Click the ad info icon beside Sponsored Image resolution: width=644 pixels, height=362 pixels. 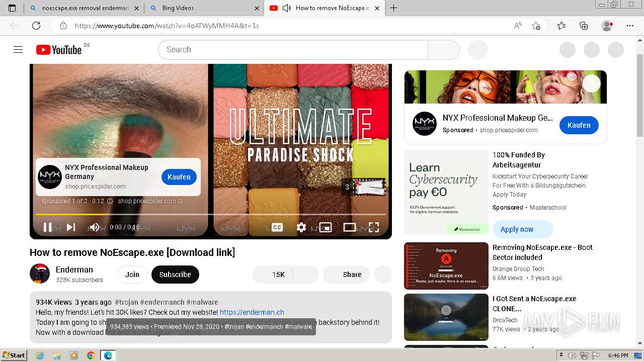pyautogui.click(x=110, y=201)
